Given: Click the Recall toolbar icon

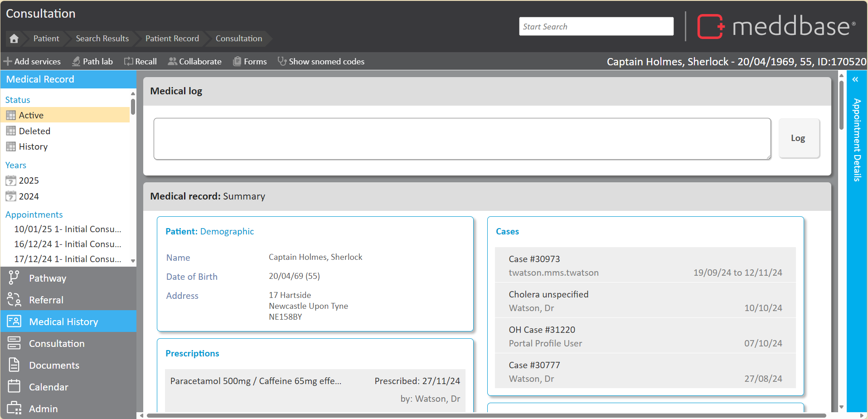Looking at the screenshot, I should click(x=129, y=61).
